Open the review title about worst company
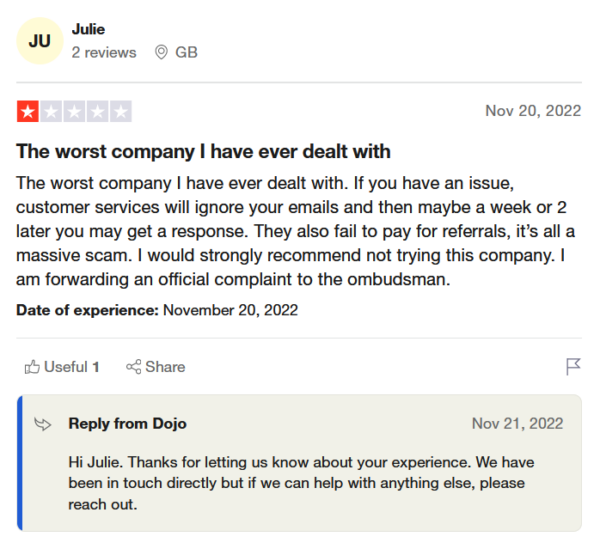Viewport: 600px width, 549px height. (203, 151)
